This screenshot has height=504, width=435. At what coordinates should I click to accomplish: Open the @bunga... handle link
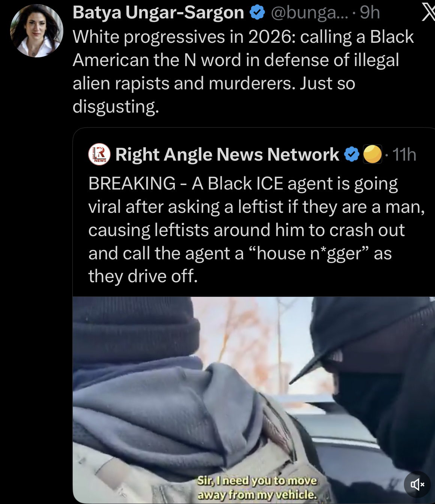click(x=309, y=13)
